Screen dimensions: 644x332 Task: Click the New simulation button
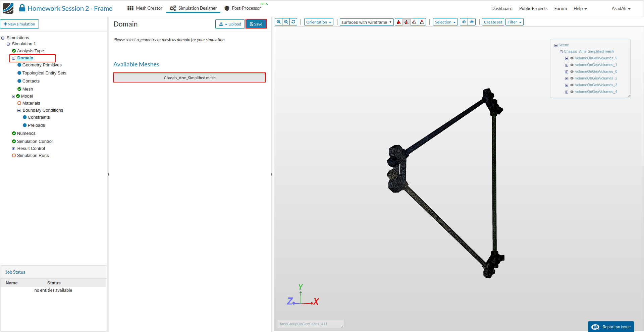[x=19, y=24]
